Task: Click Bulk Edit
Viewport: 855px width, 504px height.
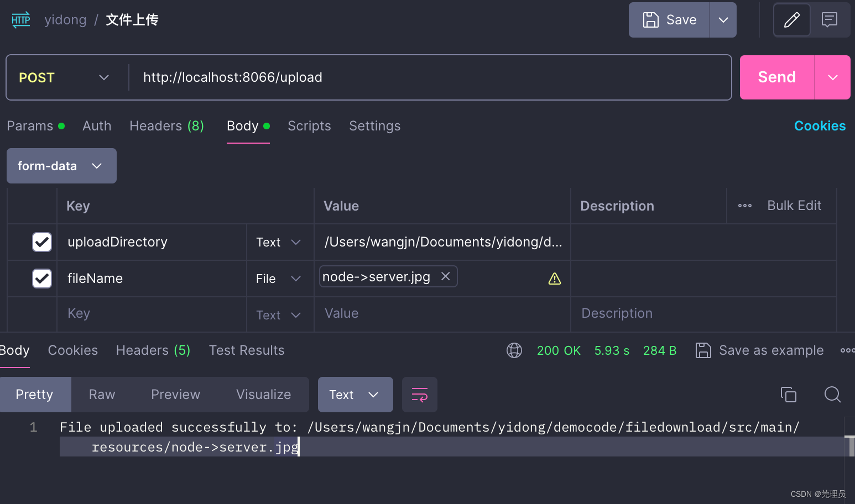Action: [x=794, y=206]
